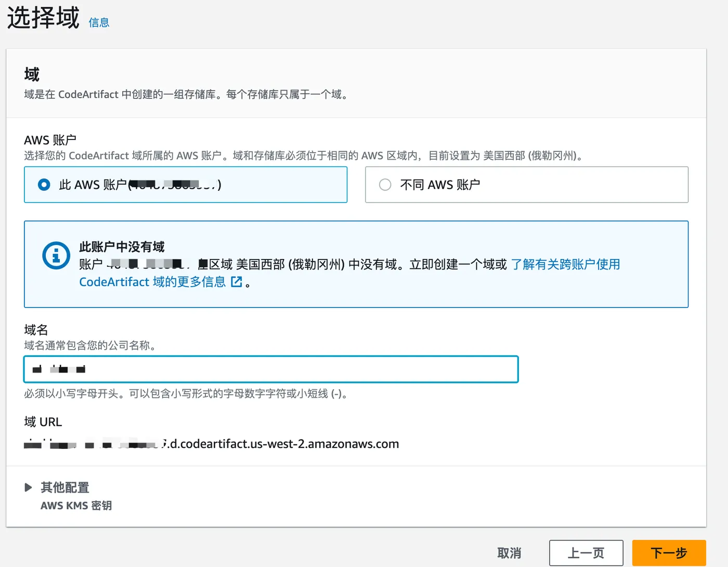Click the AWS 账户 section label

[50, 140]
